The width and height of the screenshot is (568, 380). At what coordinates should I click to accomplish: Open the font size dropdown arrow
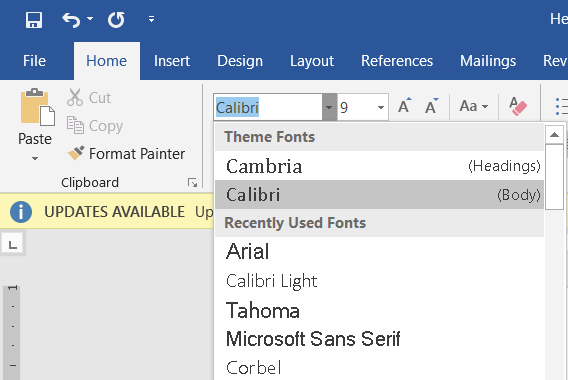point(381,107)
